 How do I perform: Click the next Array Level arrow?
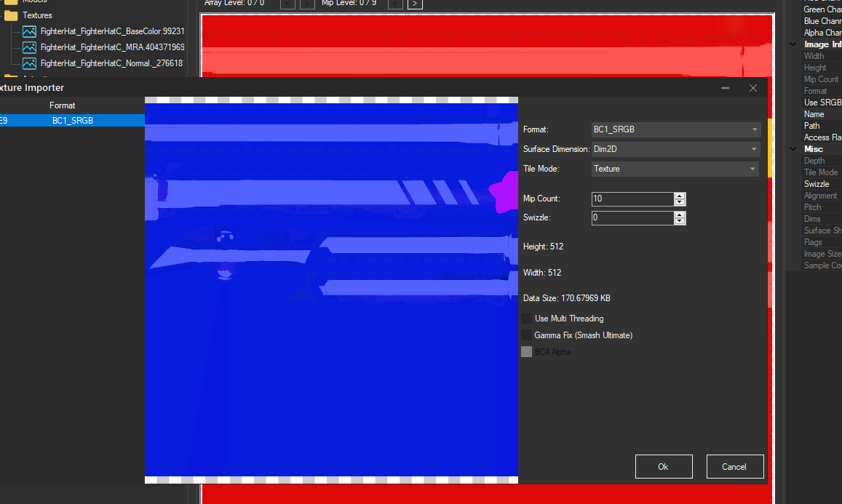tap(306, 4)
